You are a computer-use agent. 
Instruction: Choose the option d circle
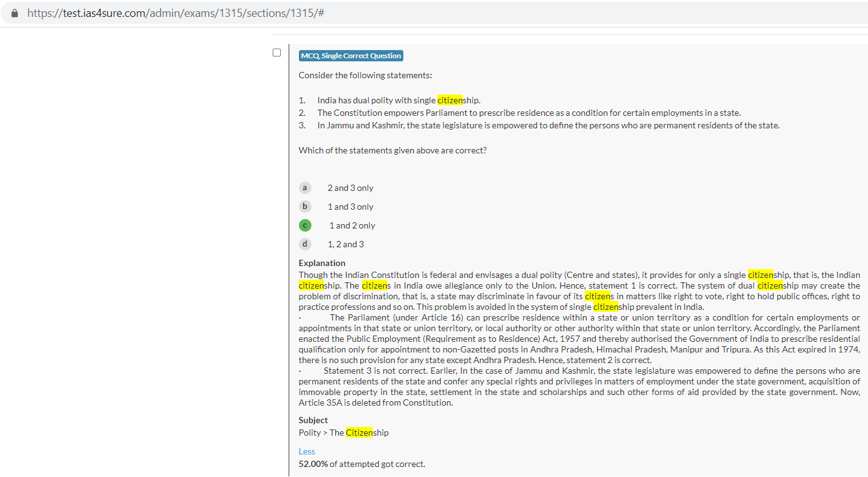click(305, 244)
